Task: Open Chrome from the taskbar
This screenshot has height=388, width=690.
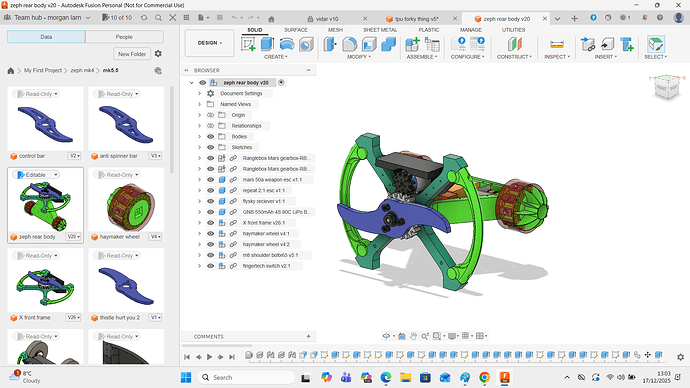Action: 484,377
